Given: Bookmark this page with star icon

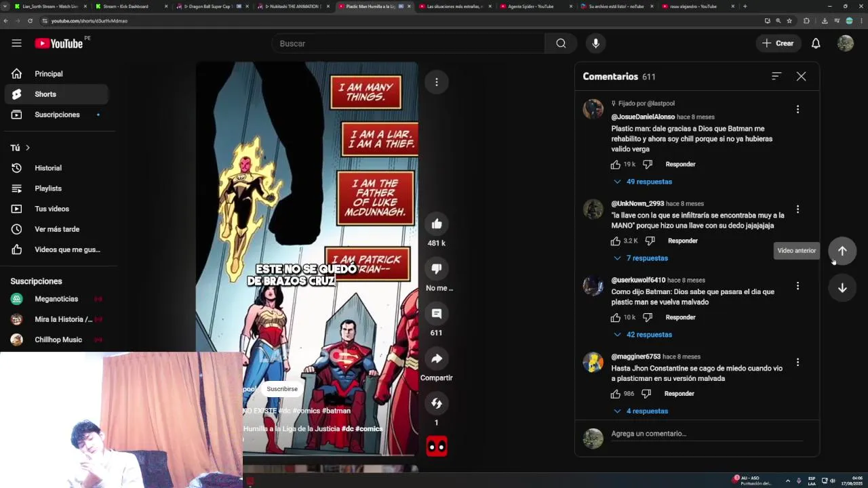Looking at the screenshot, I should pos(789,21).
